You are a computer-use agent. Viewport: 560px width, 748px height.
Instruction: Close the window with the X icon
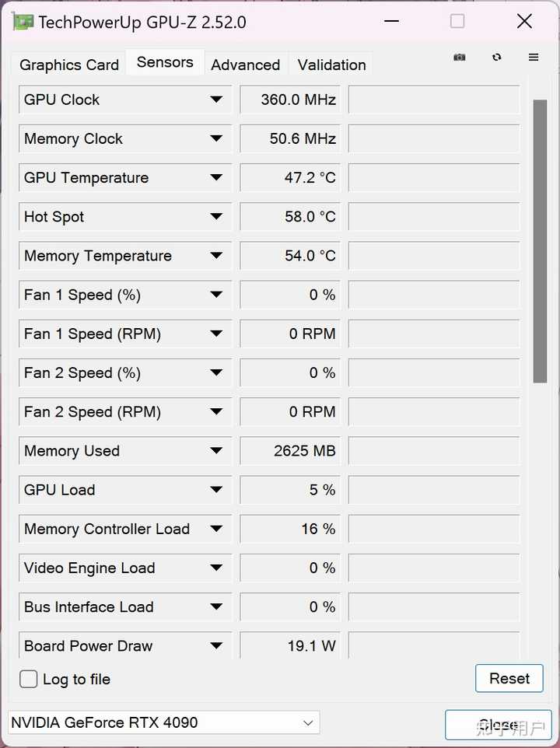pos(525,22)
